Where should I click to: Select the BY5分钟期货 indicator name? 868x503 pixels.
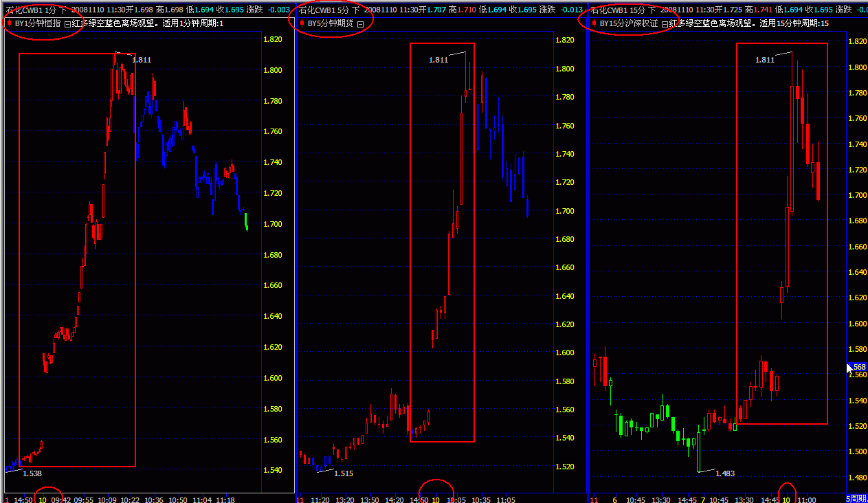pos(330,23)
